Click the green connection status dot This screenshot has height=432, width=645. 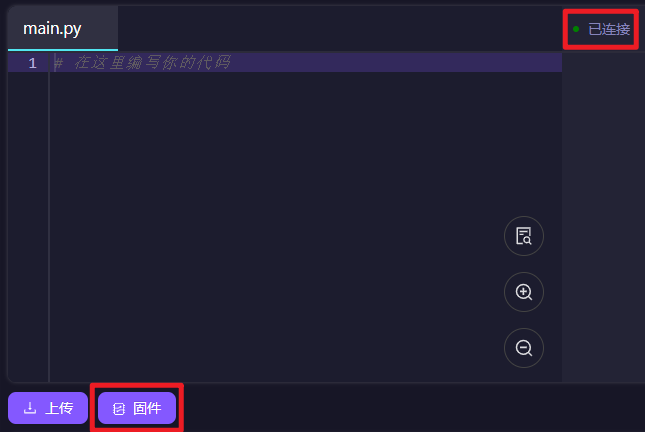tap(576, 29)
